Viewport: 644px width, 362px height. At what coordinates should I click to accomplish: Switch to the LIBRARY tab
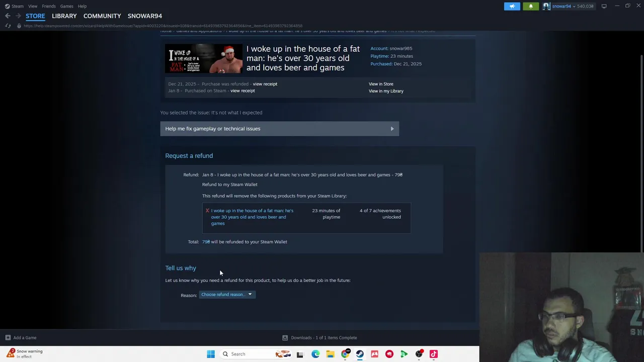(x=64, y=16)
